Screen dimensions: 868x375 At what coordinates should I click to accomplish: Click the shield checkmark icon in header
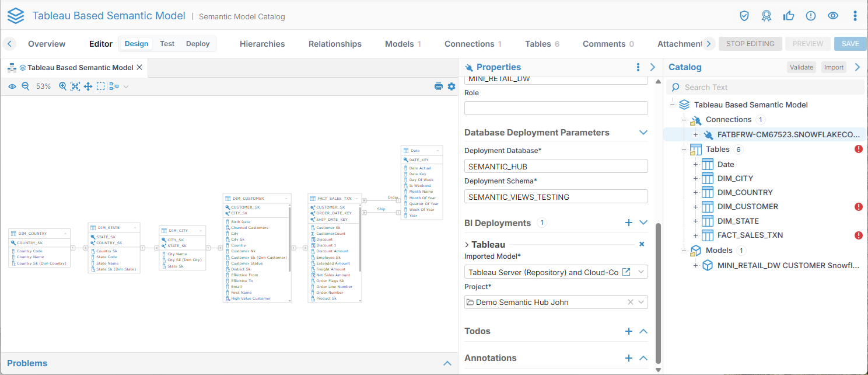744,16
